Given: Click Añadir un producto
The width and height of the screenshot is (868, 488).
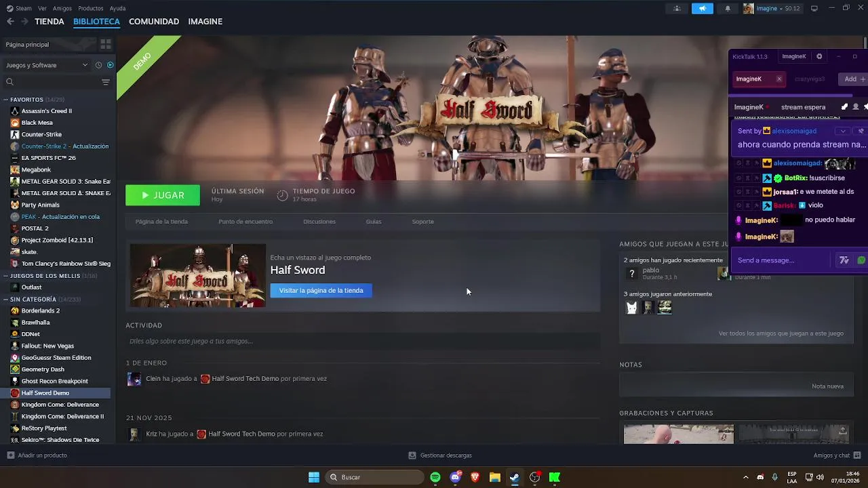Looking at the screenshot, I should (37, 455).
